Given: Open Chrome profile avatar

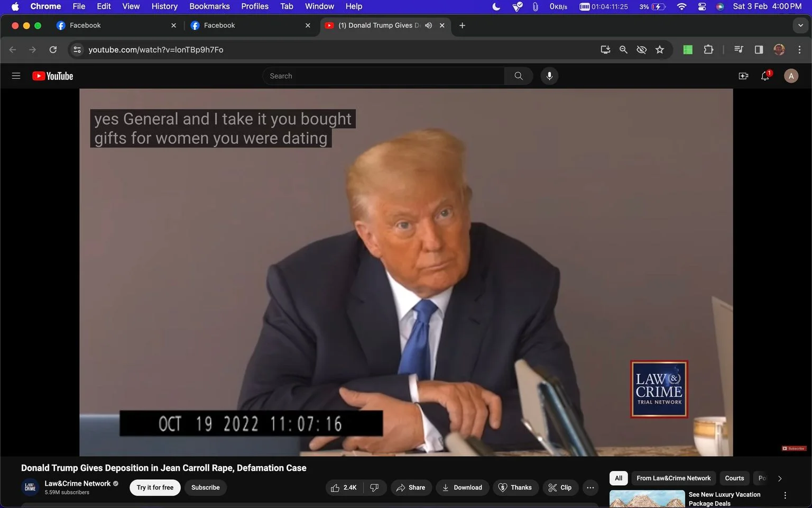Looking at the screenshot, I should [779, 50].
